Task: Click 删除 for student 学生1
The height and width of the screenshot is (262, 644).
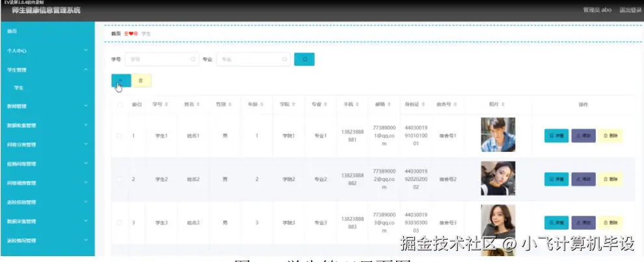Action: click(610, 136)
